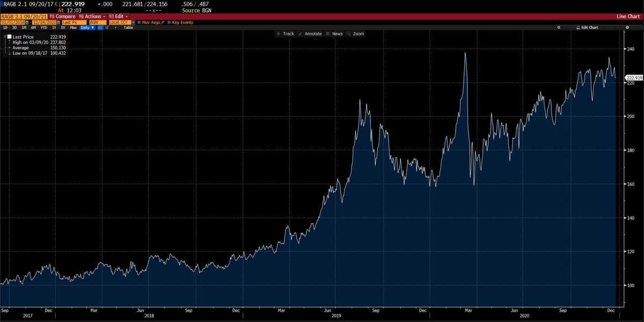
Task: Click the BGN pricing source field
Action: point(98,23)
